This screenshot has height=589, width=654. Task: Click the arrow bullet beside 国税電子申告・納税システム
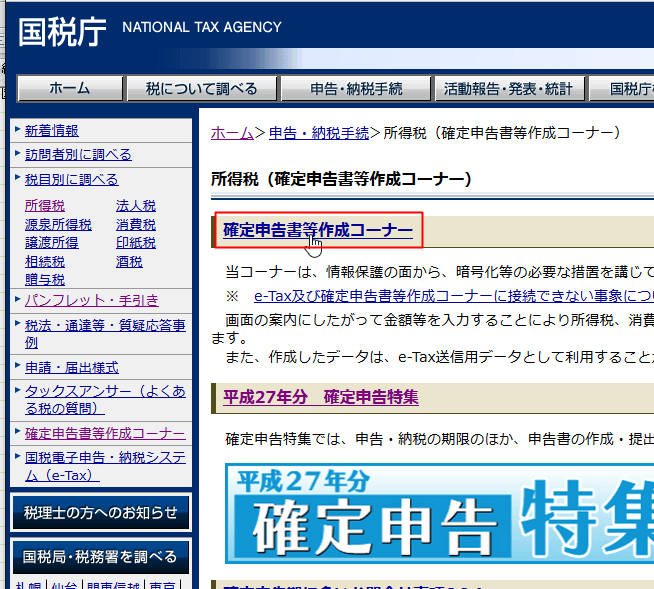(18, 456)
